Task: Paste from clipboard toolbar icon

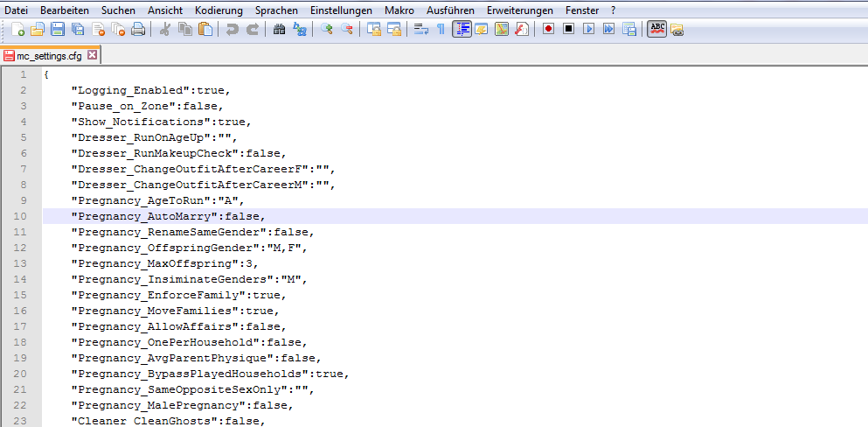Action: pos(205,30)
